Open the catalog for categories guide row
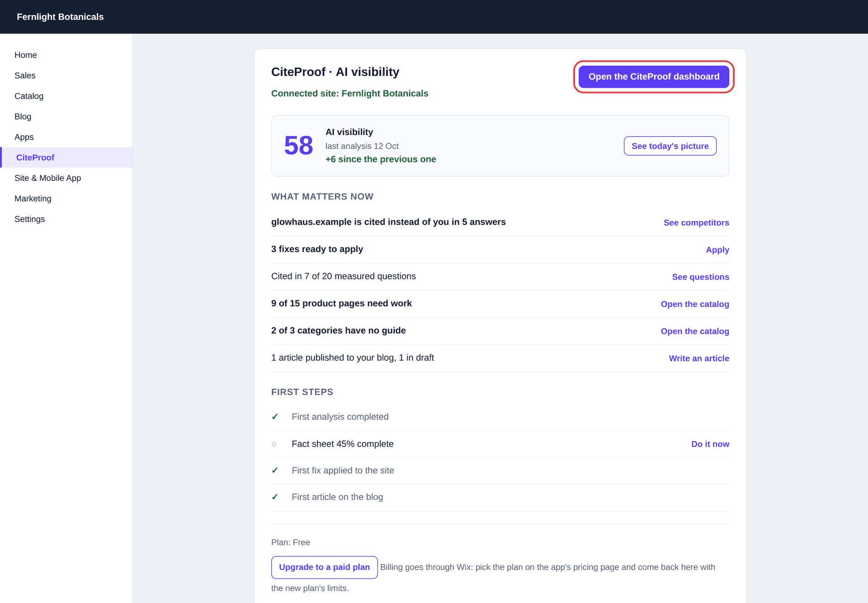Viewport: 868px width, 603px height. [x=695, y=331]
